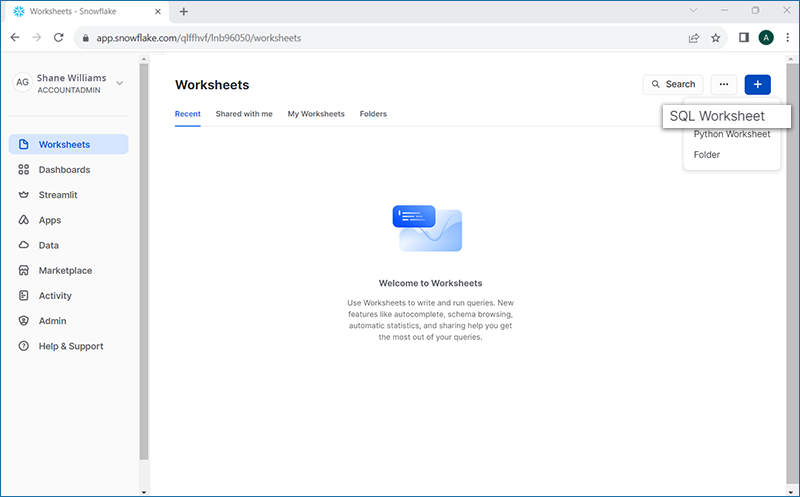Image resolution: width=800 pixels, height=497 pixels.
Task: Click the blue plus create button
Action: [x=758, y=84]
